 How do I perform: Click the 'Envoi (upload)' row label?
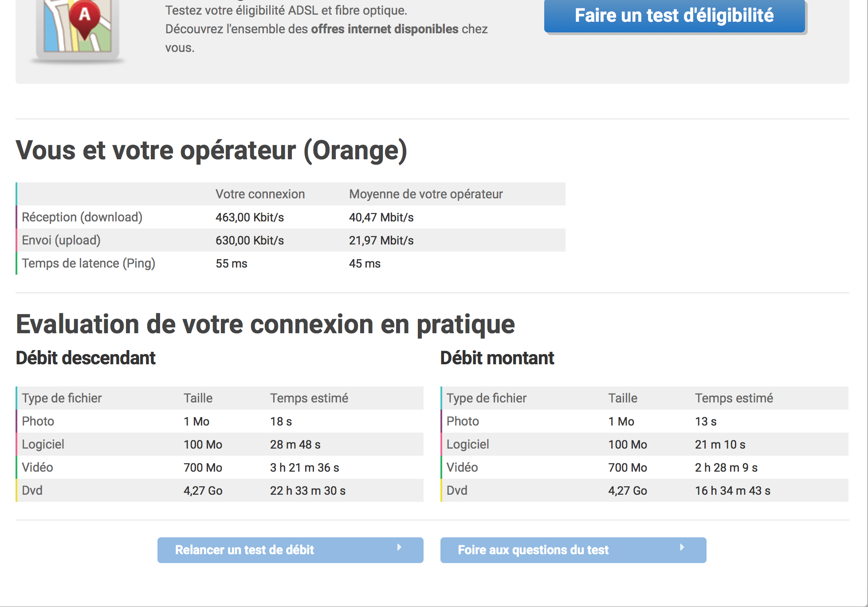(x=61, y=240)
